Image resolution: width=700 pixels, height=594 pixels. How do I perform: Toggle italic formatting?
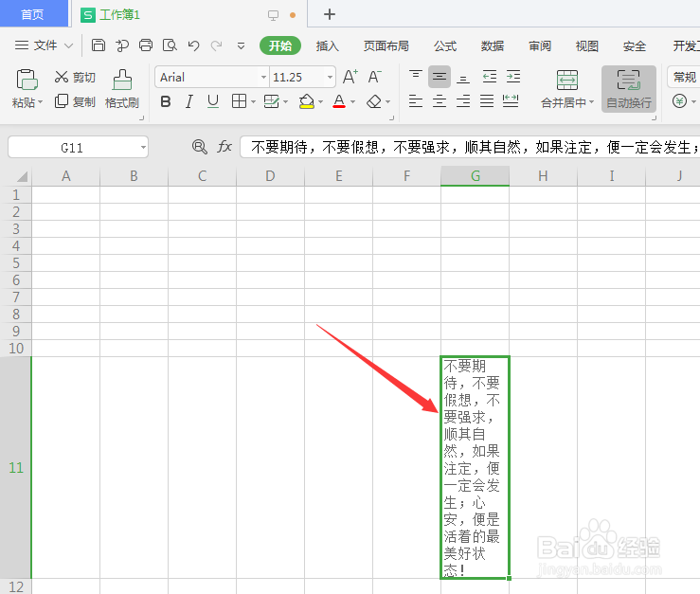(x=189, y=101)
